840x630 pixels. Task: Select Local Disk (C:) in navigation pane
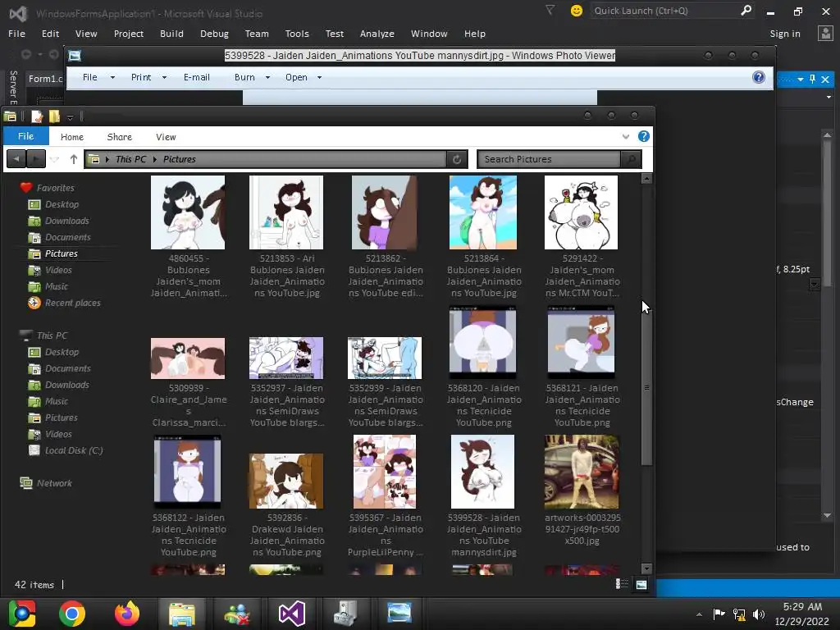[74, 450]
